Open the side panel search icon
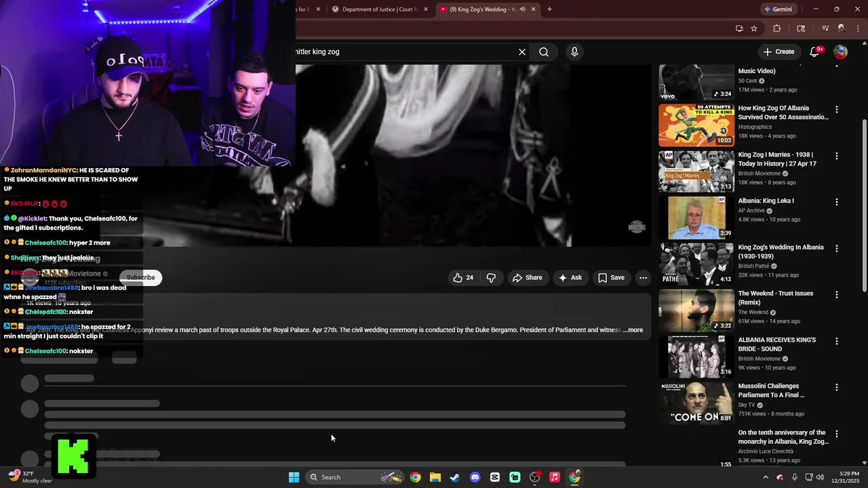The width and height of the screenshot is (868, 488). [801, 28]
